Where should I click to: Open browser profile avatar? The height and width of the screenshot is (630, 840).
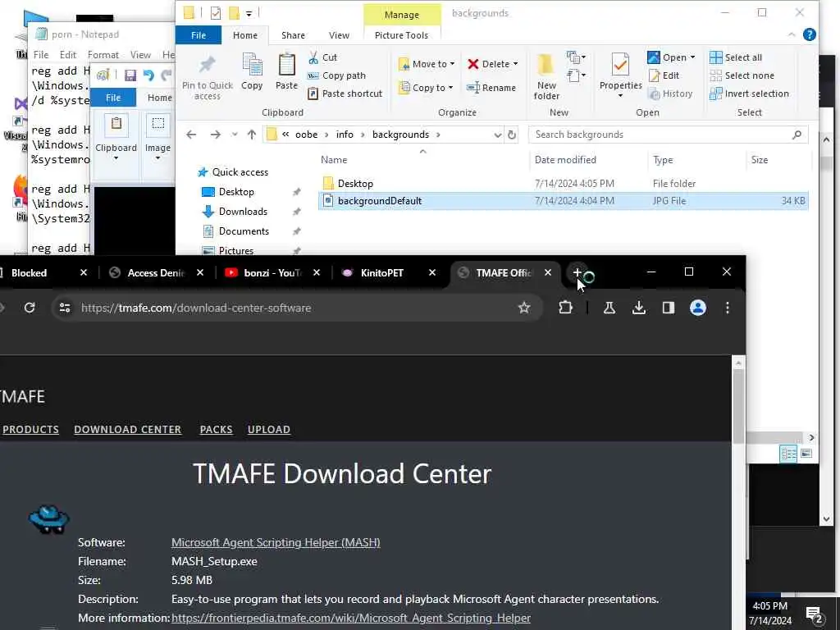(697, 308)
